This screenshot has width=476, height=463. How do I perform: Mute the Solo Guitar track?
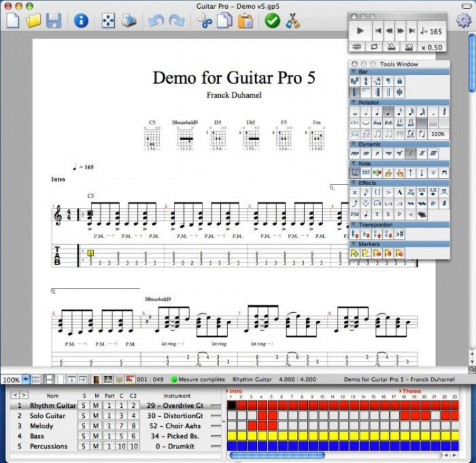[x=95, y=415]
